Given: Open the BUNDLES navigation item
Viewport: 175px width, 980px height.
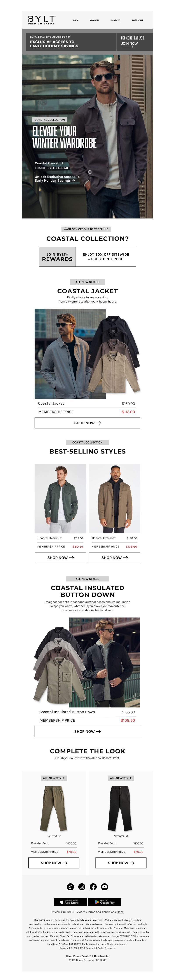Looking at the screenshot, I should click(x=115, y=20).
